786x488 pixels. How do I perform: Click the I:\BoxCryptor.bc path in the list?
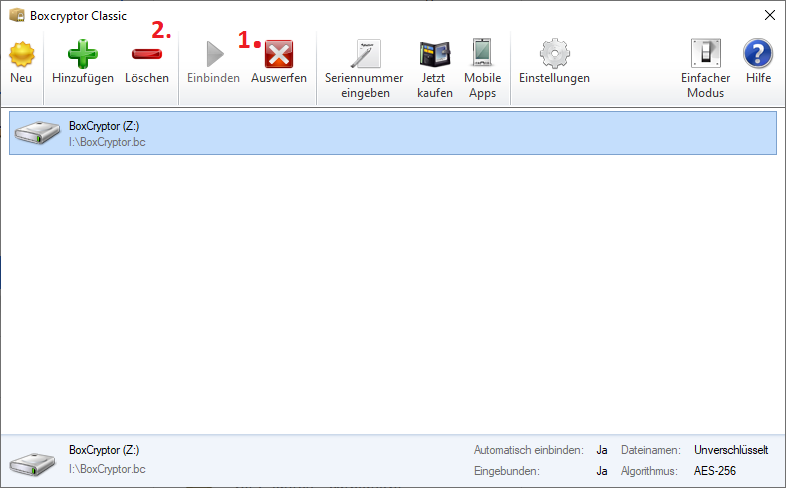tap(107, 142)
